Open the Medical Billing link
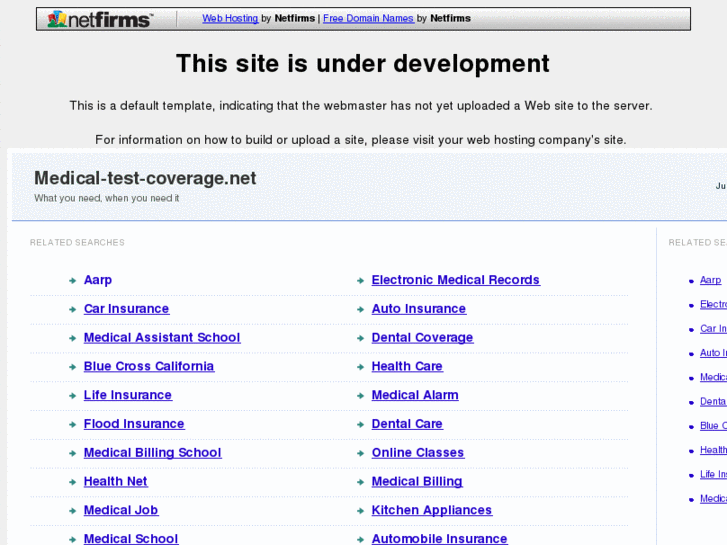727x545 pixels. coord(417,481)
